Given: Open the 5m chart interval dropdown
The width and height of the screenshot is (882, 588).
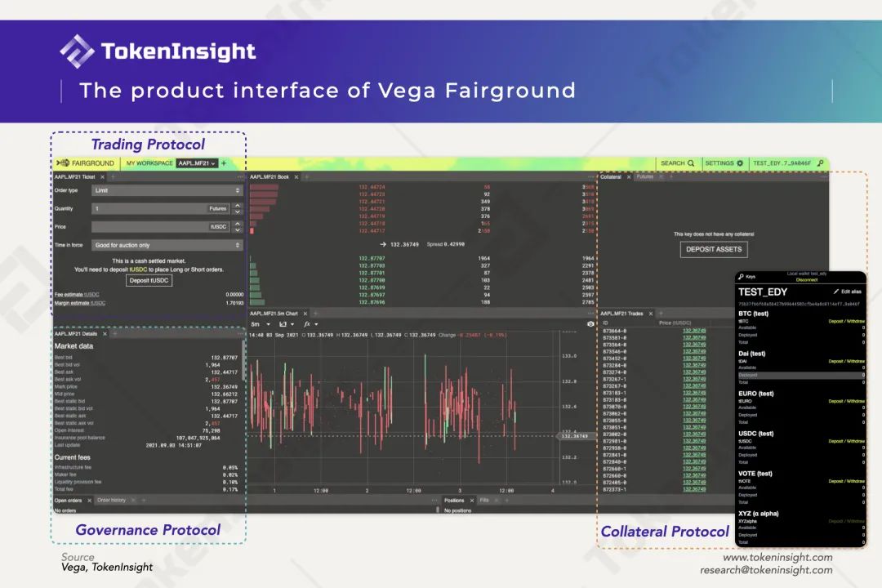Looking at the screenshot, I should (x=261, y=324).
